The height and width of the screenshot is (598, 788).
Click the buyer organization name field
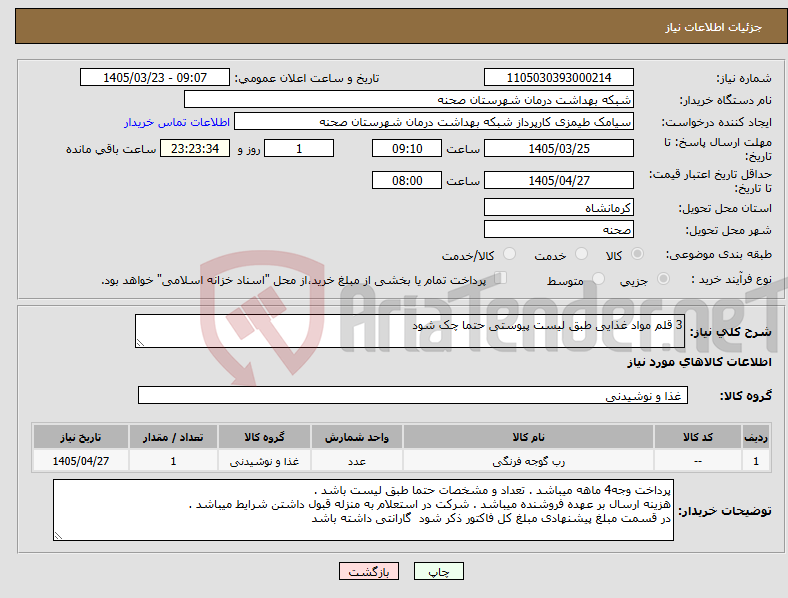[x=409, y=99]
